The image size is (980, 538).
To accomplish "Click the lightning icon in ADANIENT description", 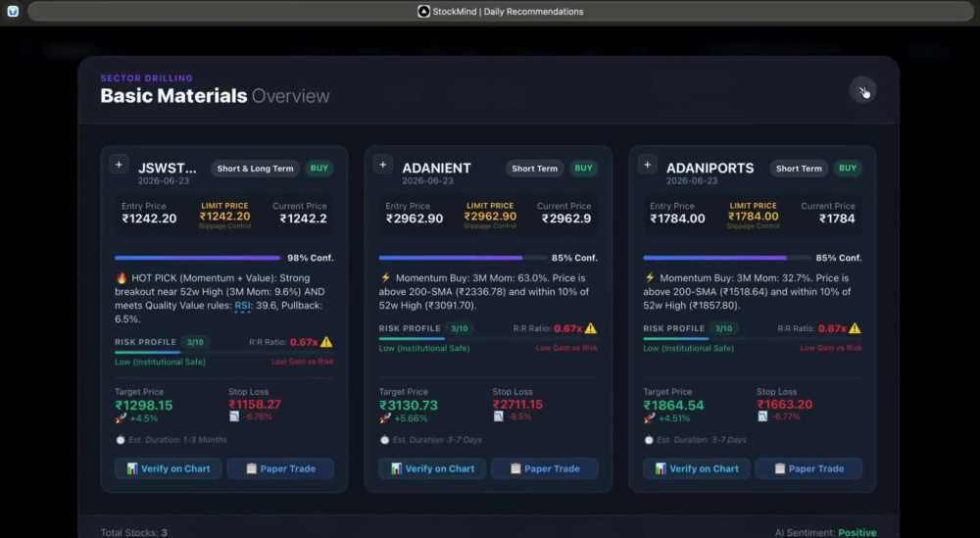I will pyautogui.click(x=385, y=278).
